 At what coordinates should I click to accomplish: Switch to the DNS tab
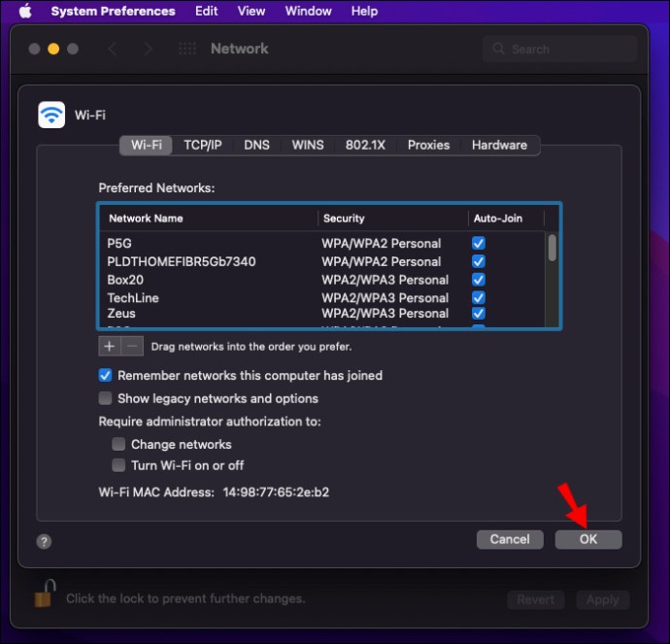click(x=256, y=146)
